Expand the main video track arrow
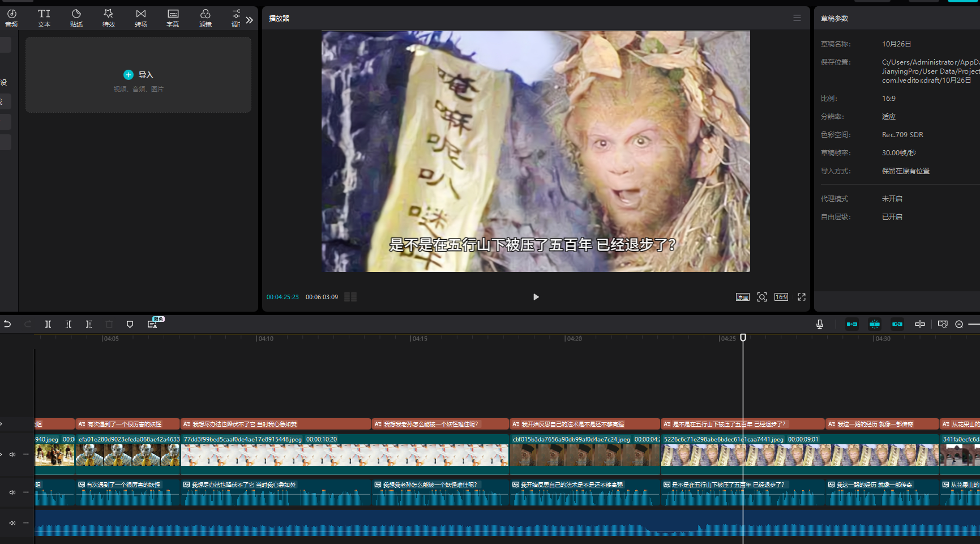980x544 pixels. tap(1, 454)
